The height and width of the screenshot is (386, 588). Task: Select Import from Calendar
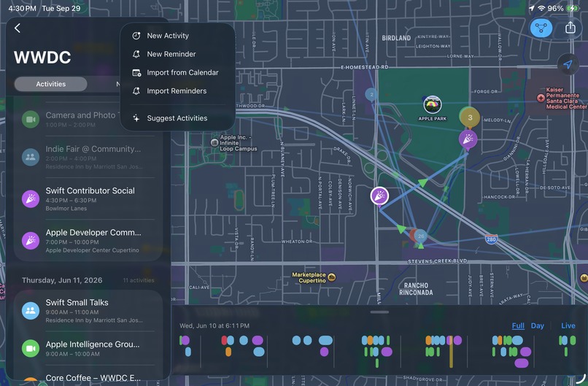(x=178, y=72)
